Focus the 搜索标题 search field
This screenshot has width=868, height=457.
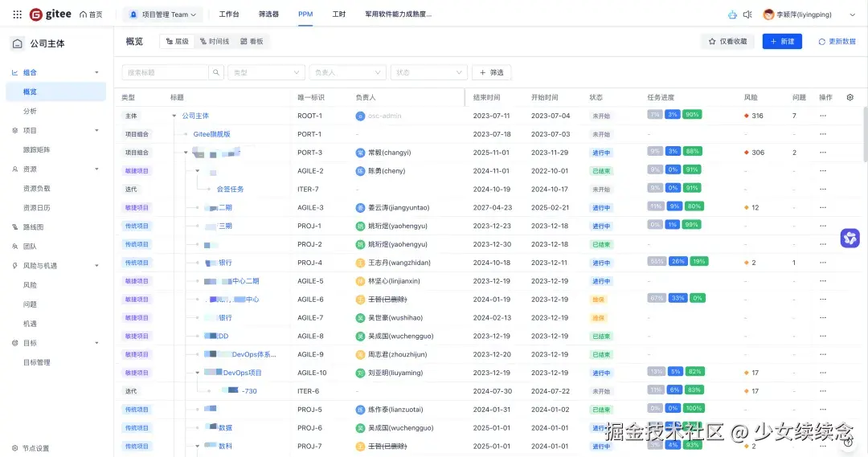click(x=165, y=72)
